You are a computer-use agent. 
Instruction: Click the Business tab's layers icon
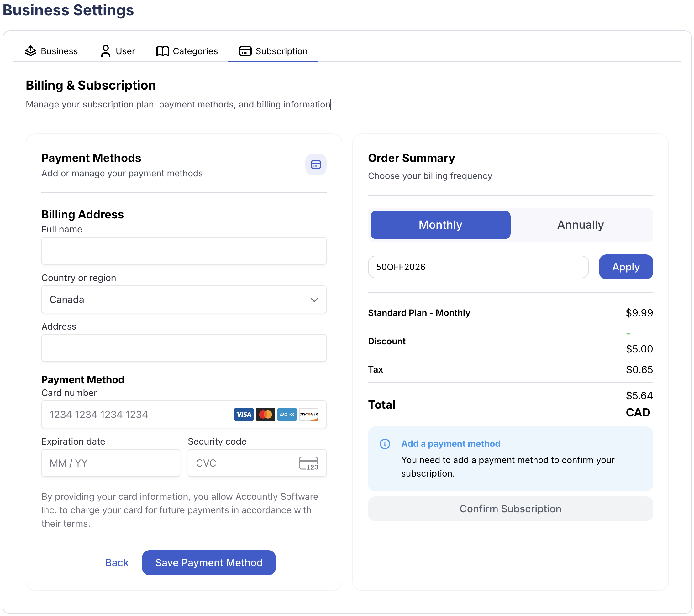(x=30, y=51)
